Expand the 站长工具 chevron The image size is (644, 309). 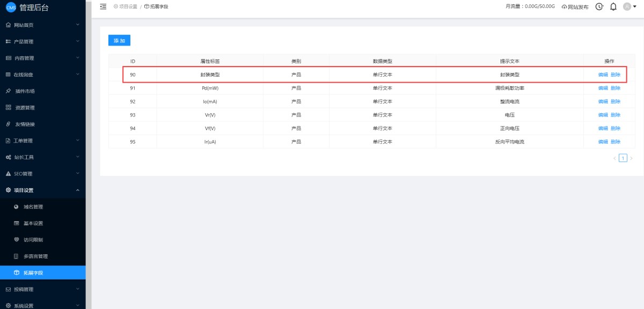point(78,157)
